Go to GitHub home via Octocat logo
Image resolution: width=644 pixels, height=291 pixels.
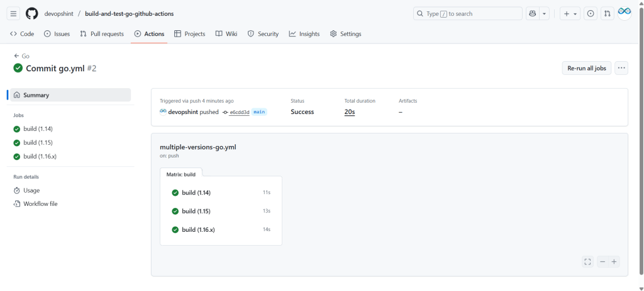[x=31, y=14]
